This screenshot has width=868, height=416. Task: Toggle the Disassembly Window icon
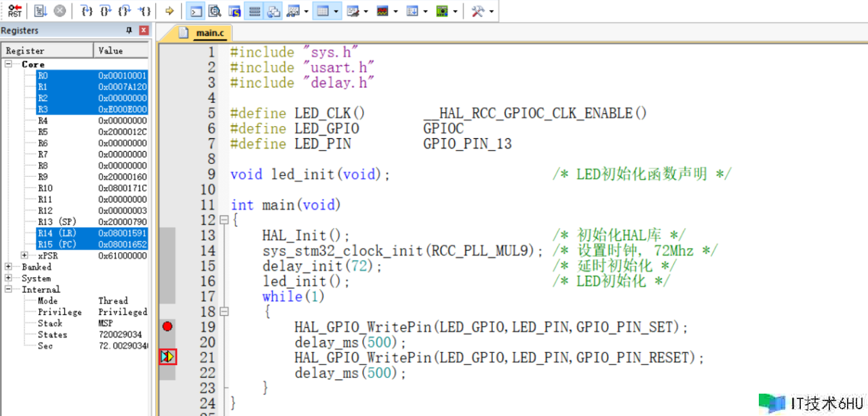[215, 11]
